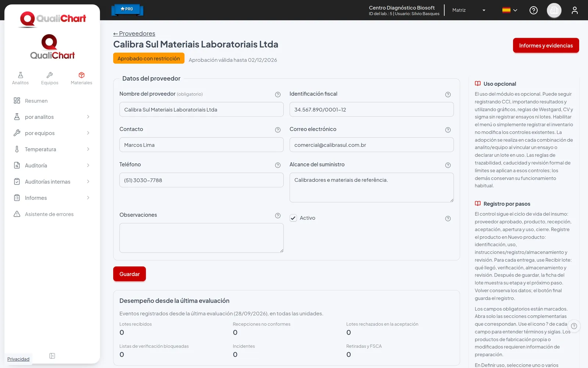The image size is (588, 368).
Task: Open the help icon in the top bar
Action: click(534, 10)
